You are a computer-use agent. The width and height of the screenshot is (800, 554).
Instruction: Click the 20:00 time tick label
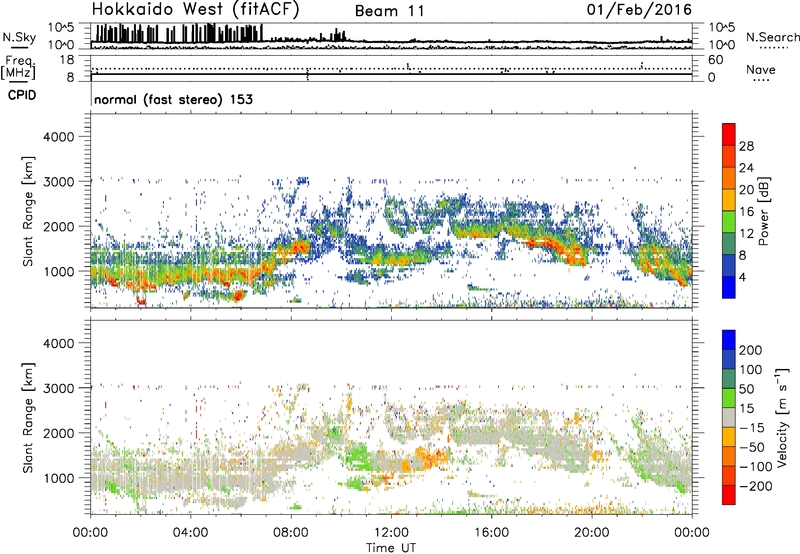591,533
